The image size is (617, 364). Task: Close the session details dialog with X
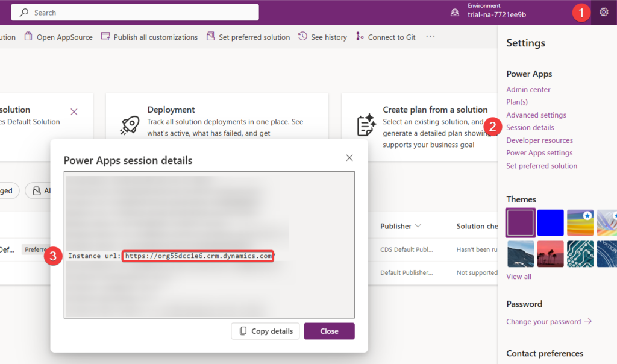coord(349,158)
